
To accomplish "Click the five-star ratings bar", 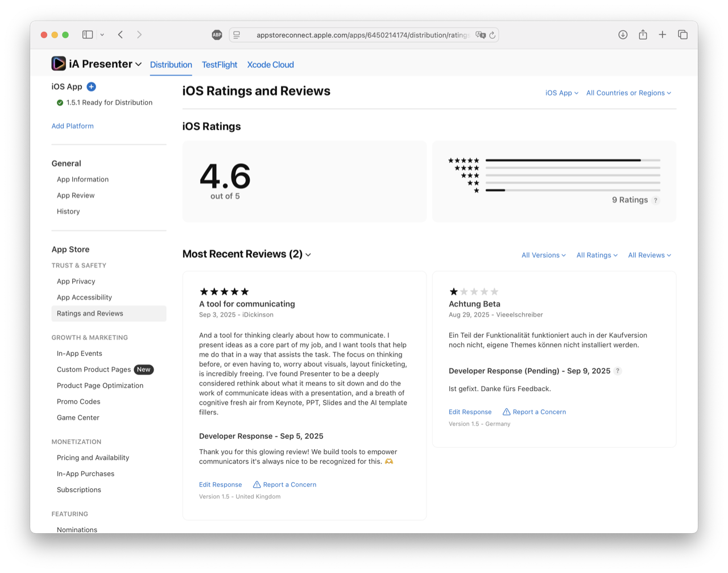I will coord(573,160).
